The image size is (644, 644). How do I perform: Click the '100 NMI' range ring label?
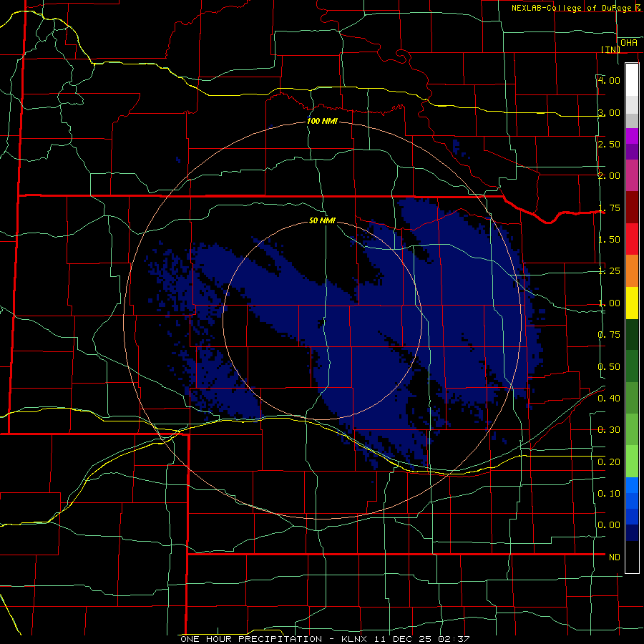click(x=322, y=121)
